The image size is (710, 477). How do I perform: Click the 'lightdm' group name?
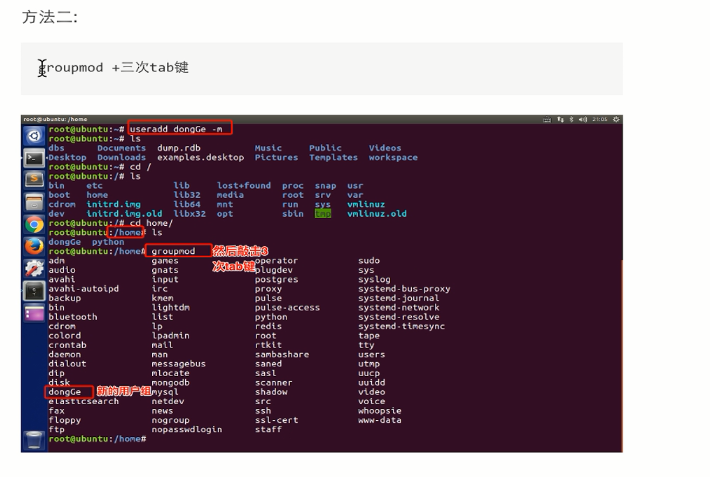[170, 308]
